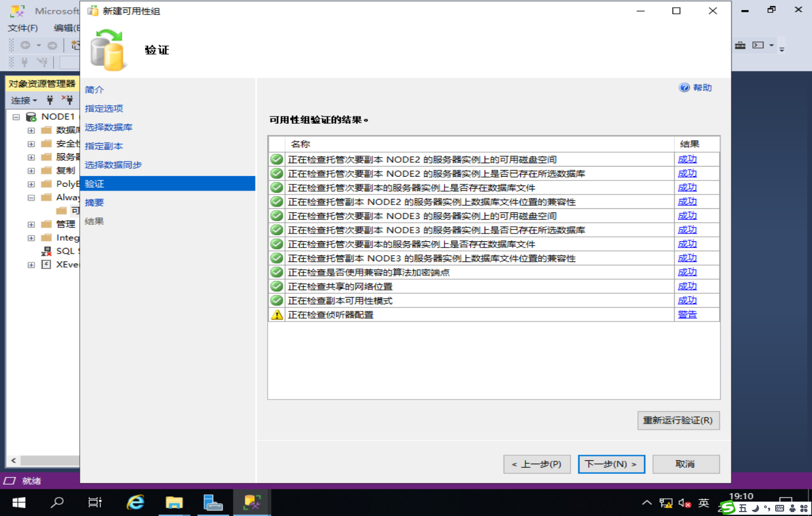The height and width of the screenshot is (516, 812).
Task: Click the green check icon beside 正在检查副本可用性模式
Action: (277, 300)
